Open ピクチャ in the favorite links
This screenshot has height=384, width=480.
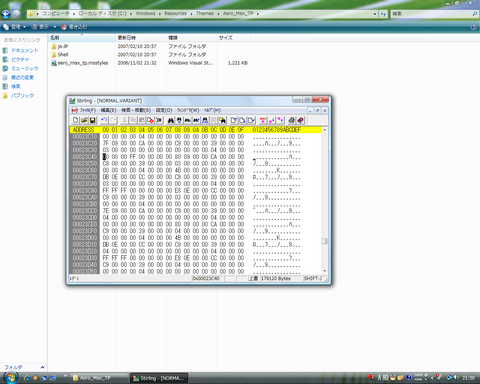point(16,59)
